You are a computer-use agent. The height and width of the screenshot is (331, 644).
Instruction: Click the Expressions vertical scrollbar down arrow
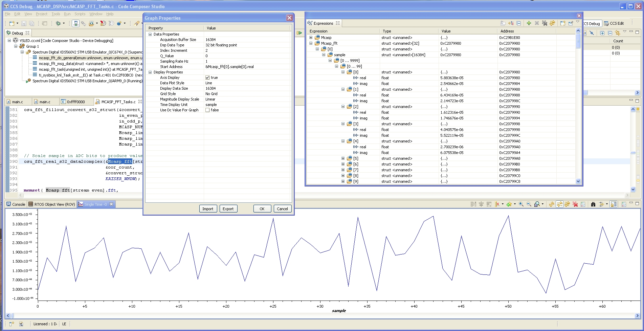pos(578,181)
